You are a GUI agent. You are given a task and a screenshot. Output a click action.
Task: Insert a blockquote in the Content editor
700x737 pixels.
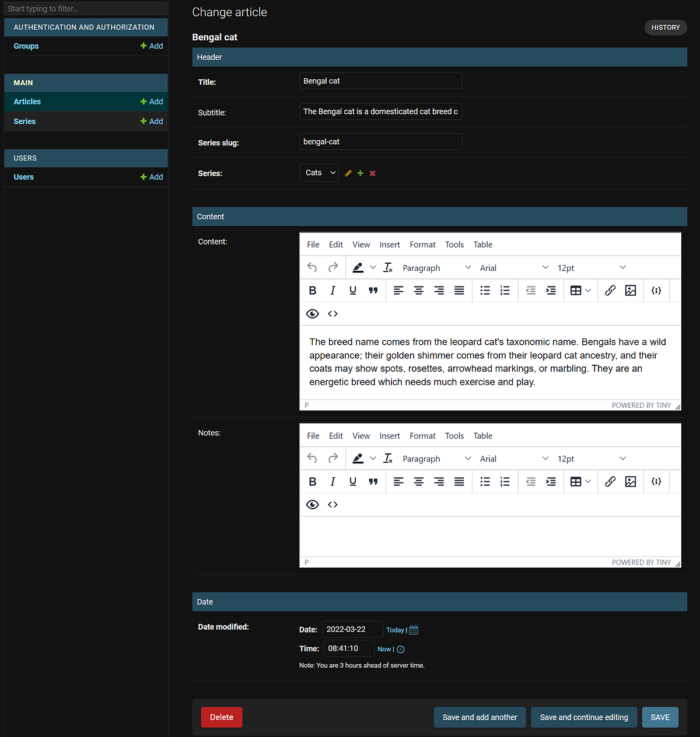click(373, 290)
